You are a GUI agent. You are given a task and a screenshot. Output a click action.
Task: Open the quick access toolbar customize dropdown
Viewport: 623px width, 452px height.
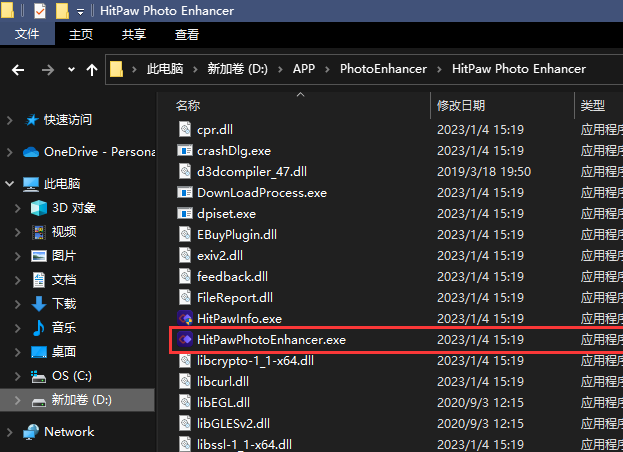click(80, 12)
